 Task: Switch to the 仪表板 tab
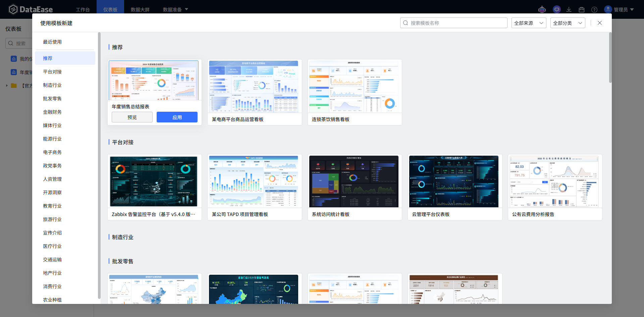tap(110, 9)
